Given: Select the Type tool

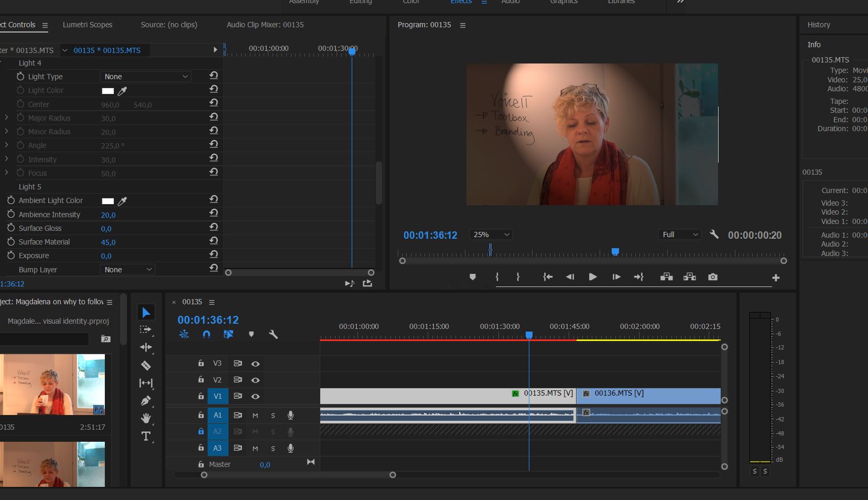Looking at the screenshot, I should [x=146, y=436].
